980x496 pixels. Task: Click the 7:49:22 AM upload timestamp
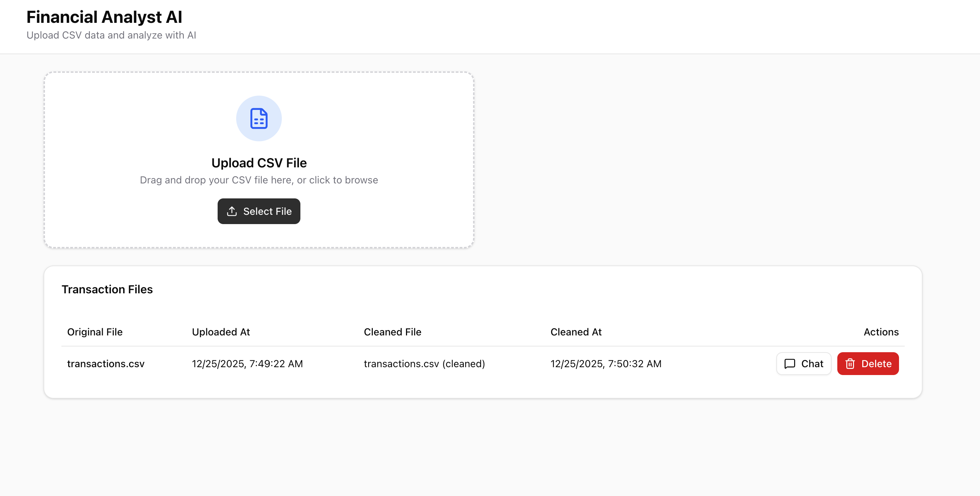tap(247, 364)
